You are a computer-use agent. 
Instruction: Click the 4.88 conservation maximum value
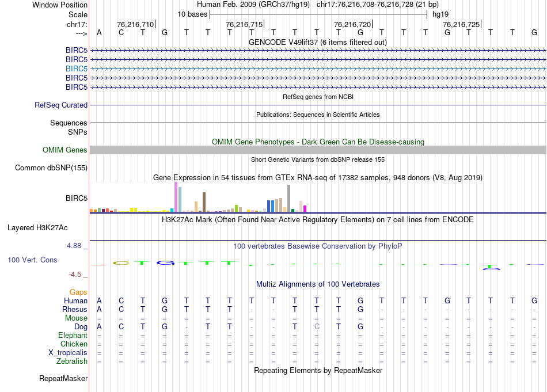pyautogui.click(x=74, y=246)
